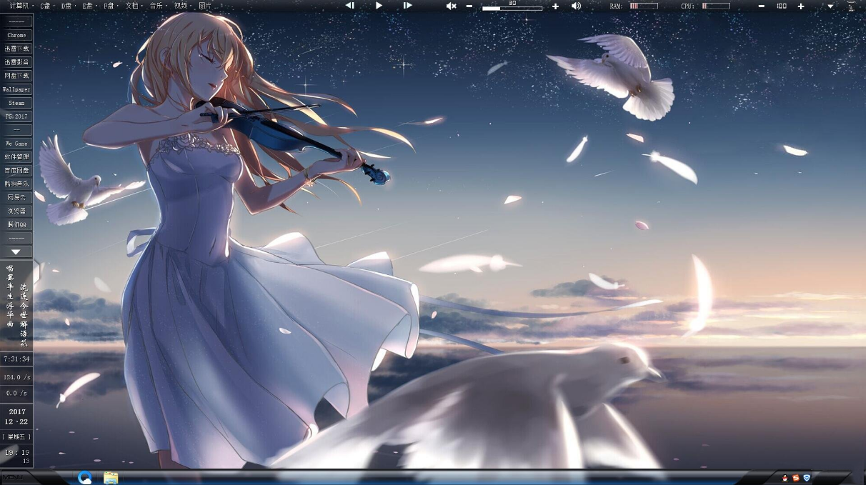868x485 pixels.
Task: Click the plus button next to the 100 value
Action: (x=801, y=6)
